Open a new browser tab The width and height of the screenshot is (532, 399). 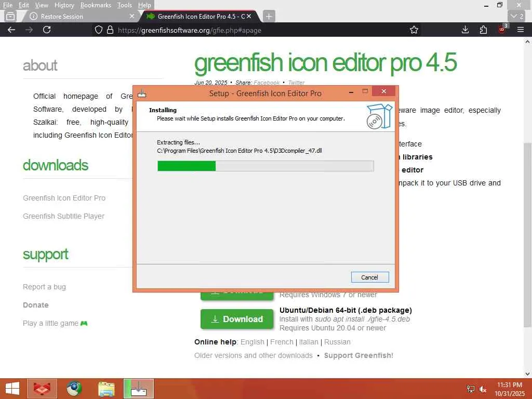tap(269, 16)
